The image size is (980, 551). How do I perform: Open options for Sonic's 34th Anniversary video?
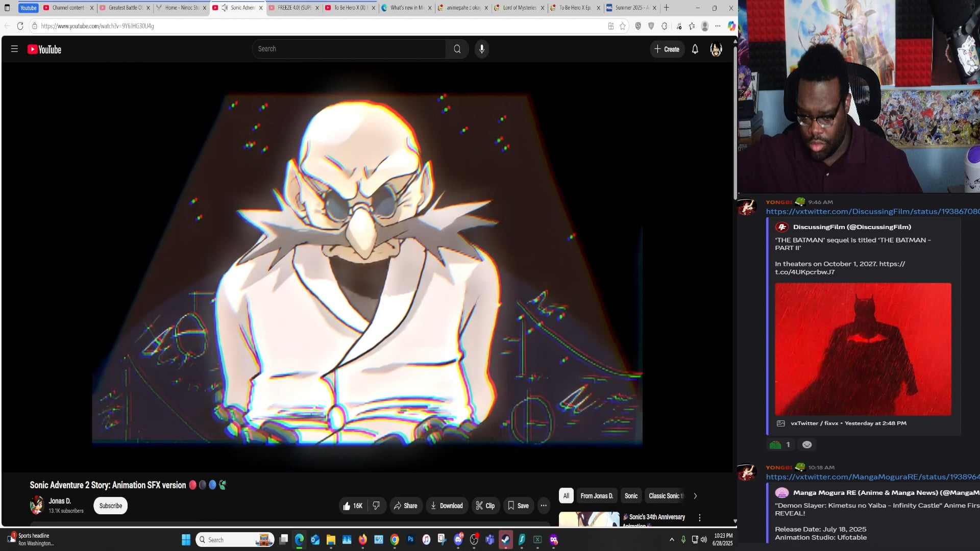pos(700,517)
